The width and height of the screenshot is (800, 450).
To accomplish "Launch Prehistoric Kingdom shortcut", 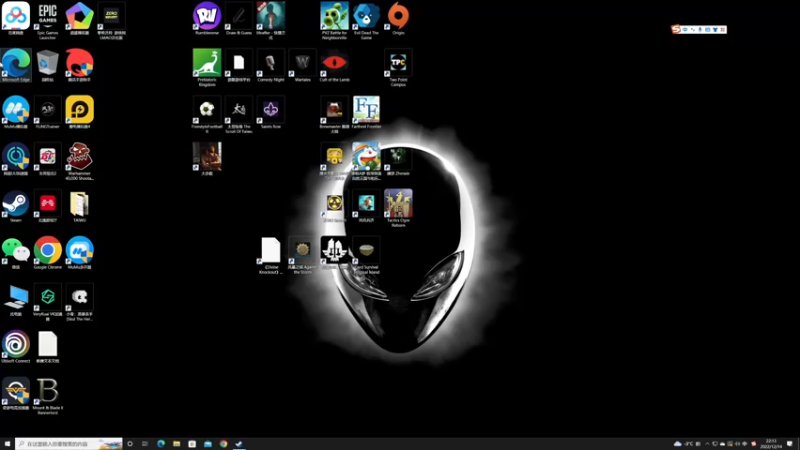I will pos(207,68).
